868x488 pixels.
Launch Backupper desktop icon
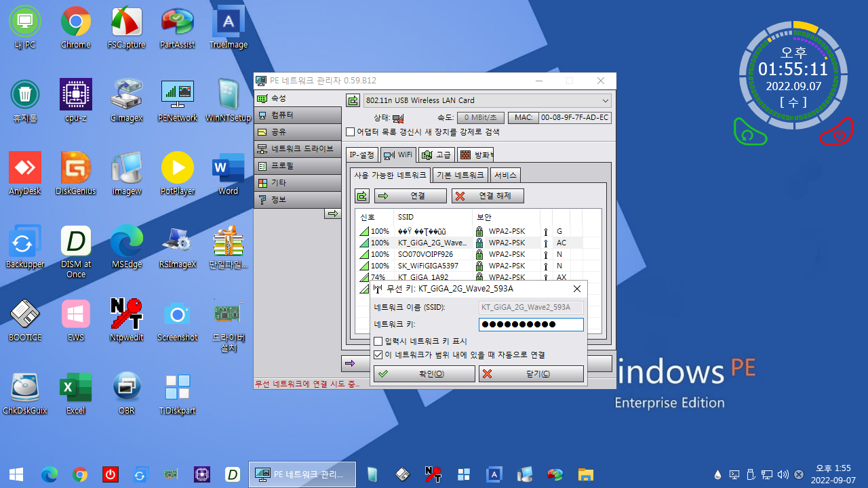pyautogui.click(x=25, y=247)
